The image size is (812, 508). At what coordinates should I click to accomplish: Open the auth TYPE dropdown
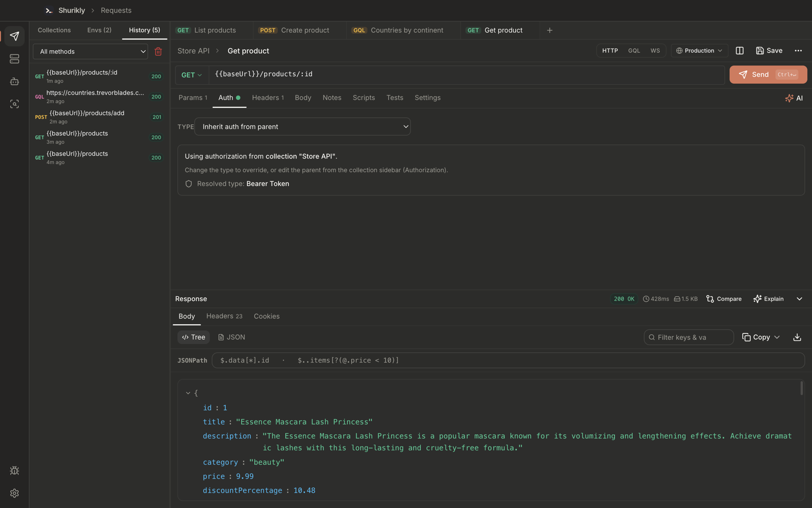[x=302, y=126]
